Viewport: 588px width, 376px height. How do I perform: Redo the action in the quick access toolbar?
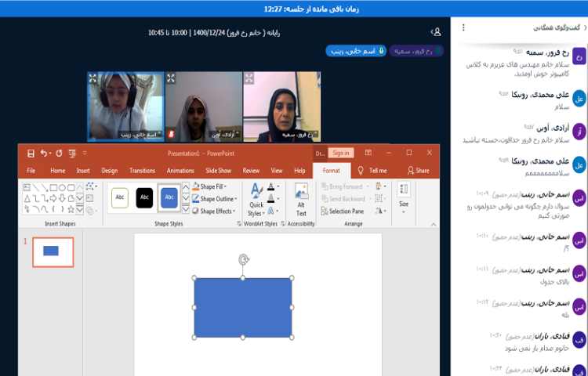pos(59,154)
